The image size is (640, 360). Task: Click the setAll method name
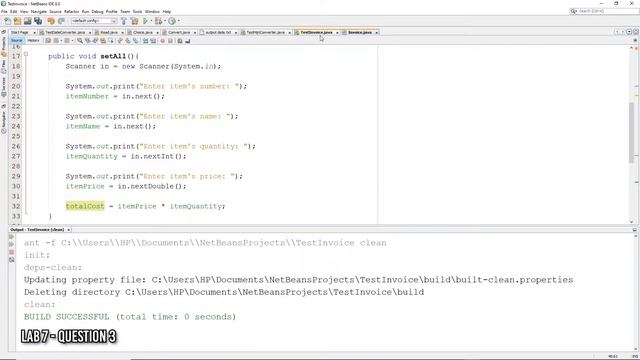(113, 56)
